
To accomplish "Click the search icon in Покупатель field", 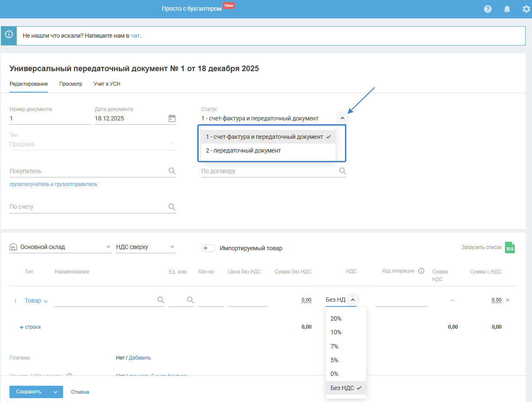I will pos(172,171).
